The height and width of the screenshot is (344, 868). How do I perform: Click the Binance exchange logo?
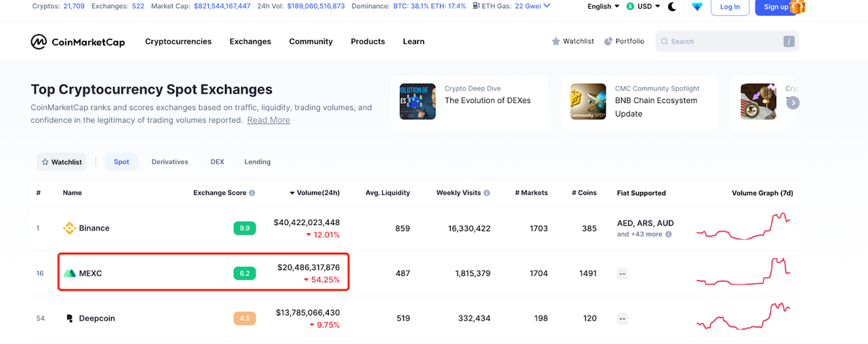click(x=69, y=229)
